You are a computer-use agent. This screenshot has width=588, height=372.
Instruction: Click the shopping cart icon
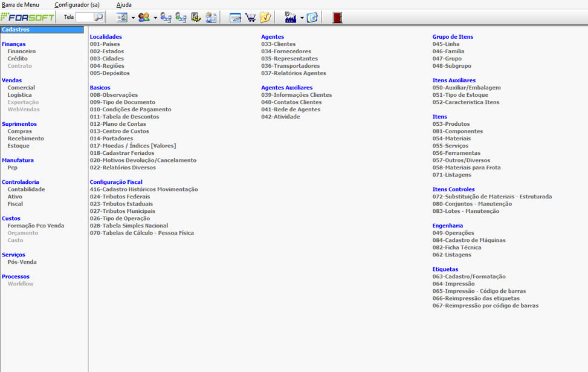(251, 18)
